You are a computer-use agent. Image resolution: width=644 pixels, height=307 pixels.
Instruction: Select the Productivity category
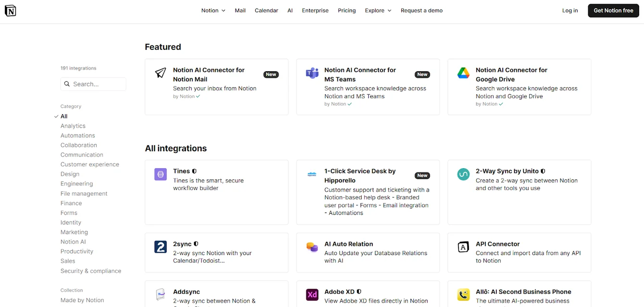pyautogui.click(x=77, y=251)
